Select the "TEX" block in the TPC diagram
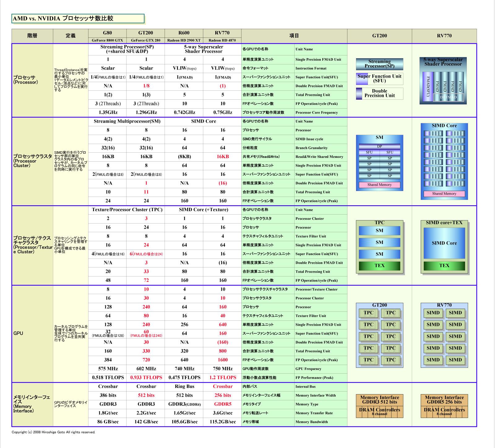The image size is (495, 448). pyautogui.click(x=380, y=266)
